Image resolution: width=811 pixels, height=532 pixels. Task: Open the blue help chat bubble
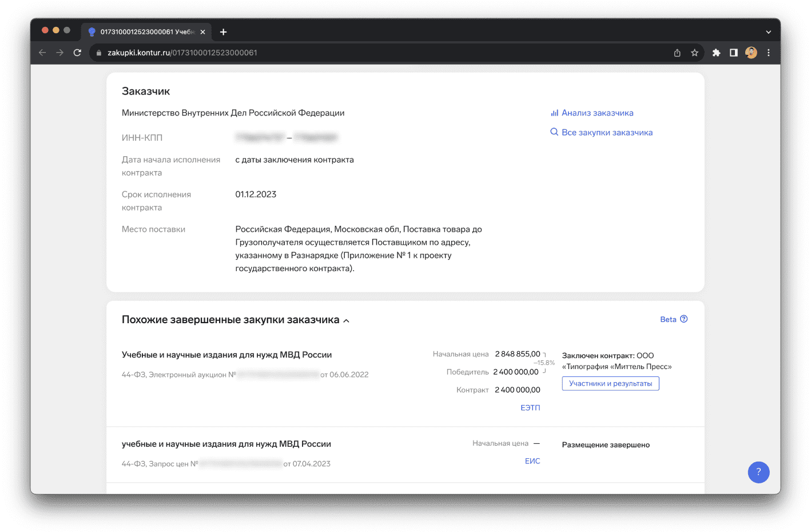[758, 472]
